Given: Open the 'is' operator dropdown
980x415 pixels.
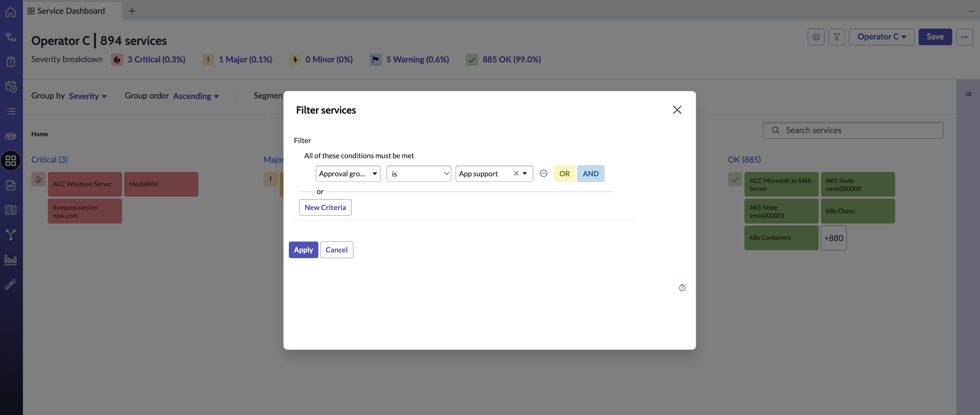Looking at the screenshot, I should pos(418,174).
